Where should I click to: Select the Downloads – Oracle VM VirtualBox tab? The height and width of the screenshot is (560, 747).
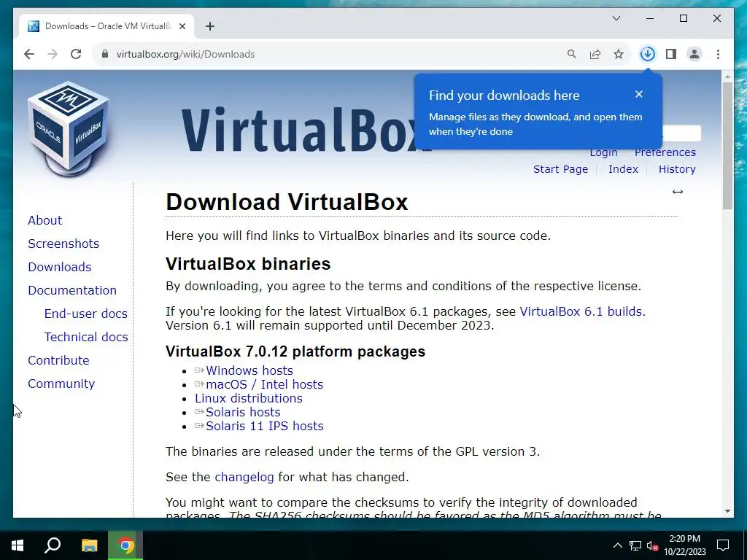tap(107, 26)
